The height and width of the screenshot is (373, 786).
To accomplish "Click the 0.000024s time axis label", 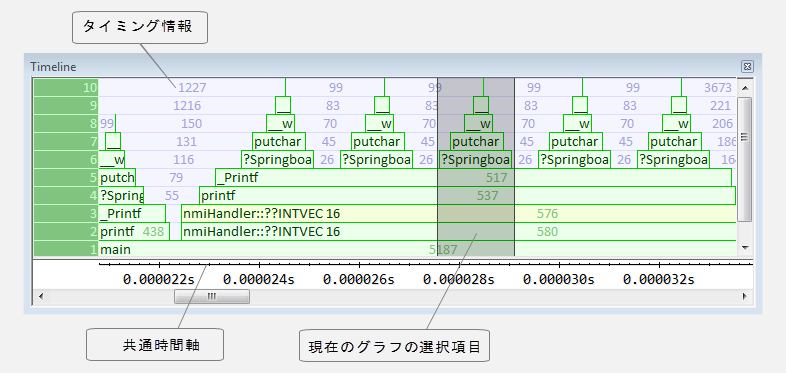I will pyautogui.click(x=259, y=279).
